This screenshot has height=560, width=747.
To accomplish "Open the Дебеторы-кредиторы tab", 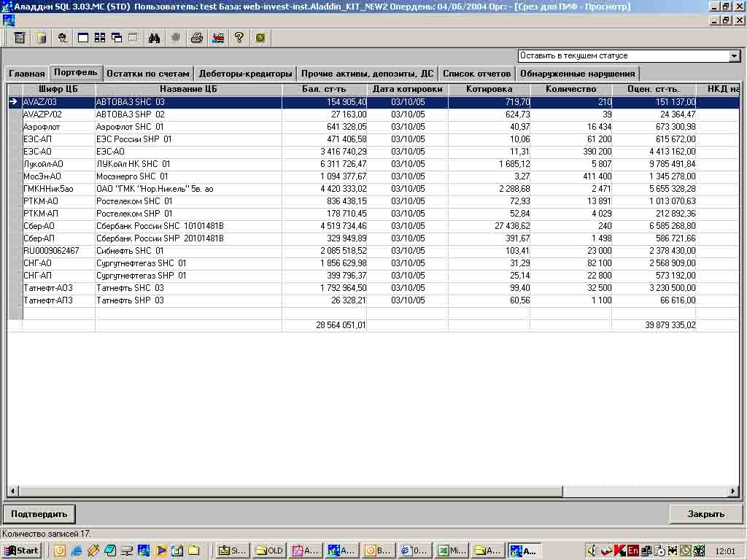I will (x=245, y=74).
